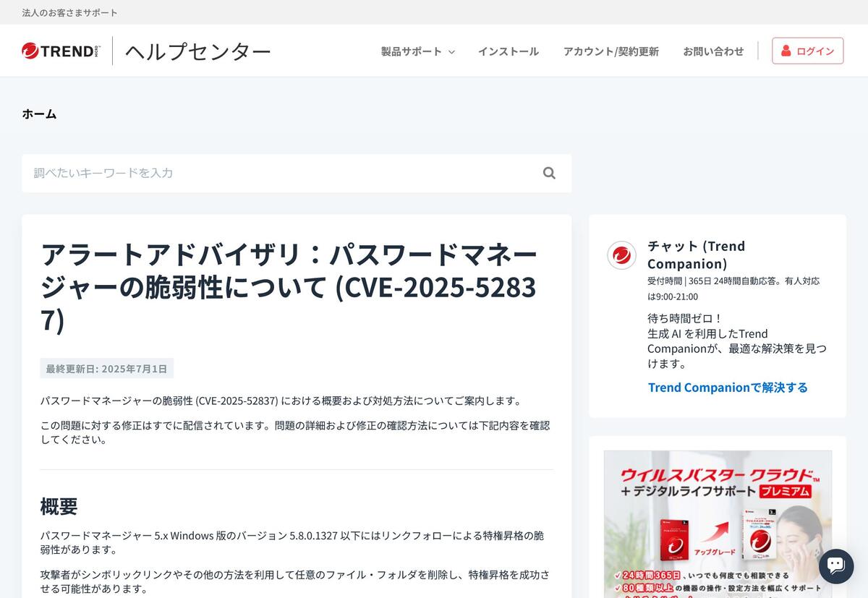Click the 法人のお客さまサポート link
Screen dimensions: 868x598
(69, 12)
